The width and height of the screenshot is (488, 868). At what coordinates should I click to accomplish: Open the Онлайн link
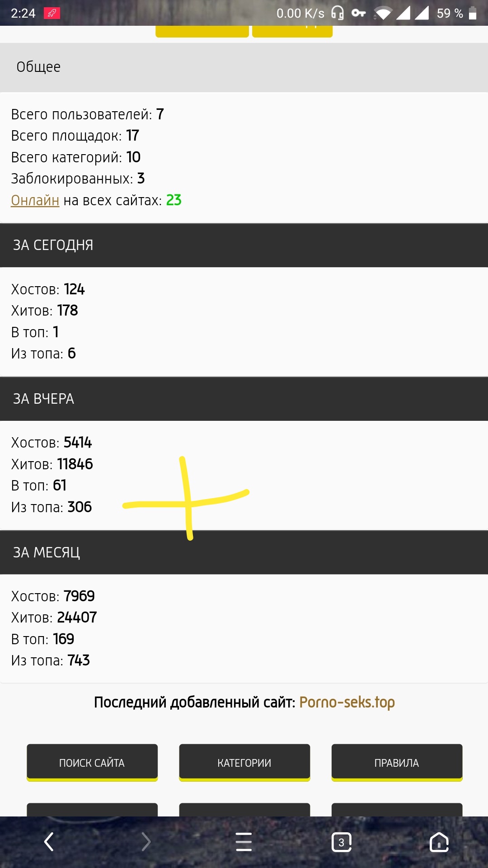[x=35, y=200]
